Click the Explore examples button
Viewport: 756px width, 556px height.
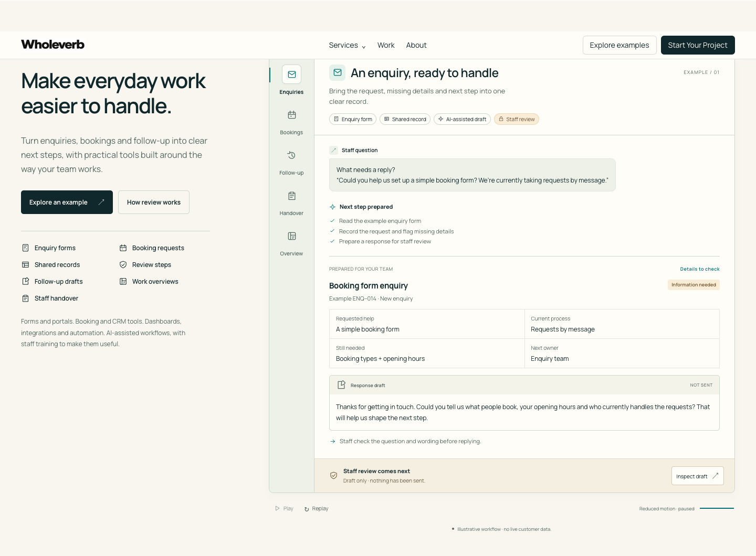(x=619, y=45)
